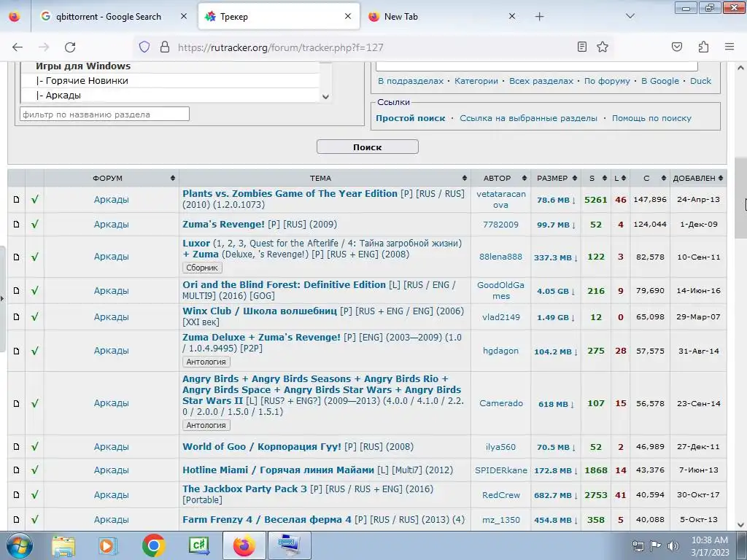747x560 pixels.
Task: Open the Extensions puzzle icon
Action: pyautogui.click(x=703, y=47)
